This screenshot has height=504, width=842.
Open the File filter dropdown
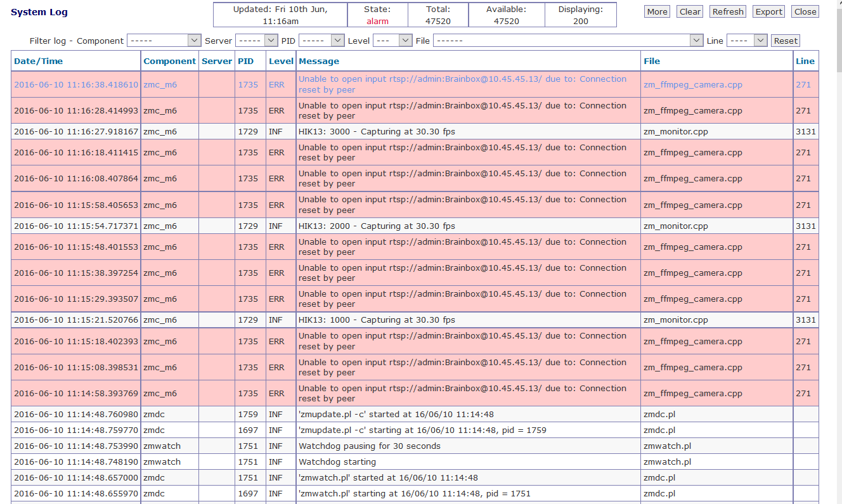pos(568,41)
